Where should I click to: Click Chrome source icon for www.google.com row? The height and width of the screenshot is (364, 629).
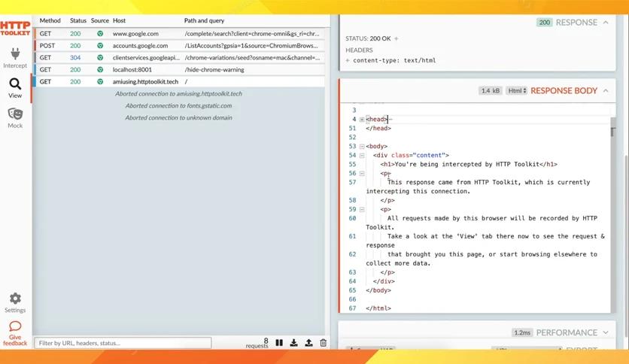pos(100,34)
